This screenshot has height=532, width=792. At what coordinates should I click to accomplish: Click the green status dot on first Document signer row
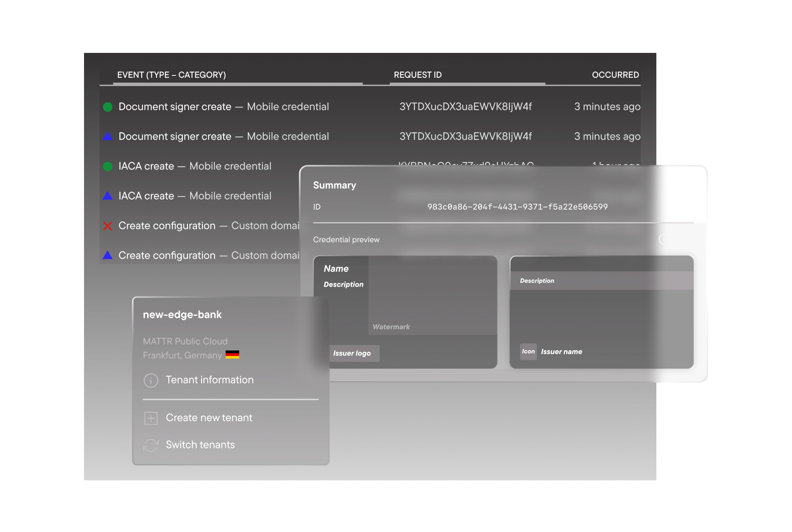tap(108, 107)
